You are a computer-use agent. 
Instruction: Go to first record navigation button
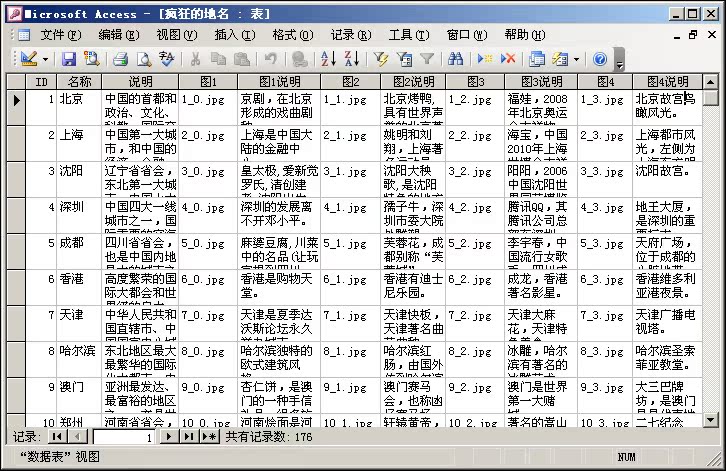pyautogui.click(x=57, y=436)
